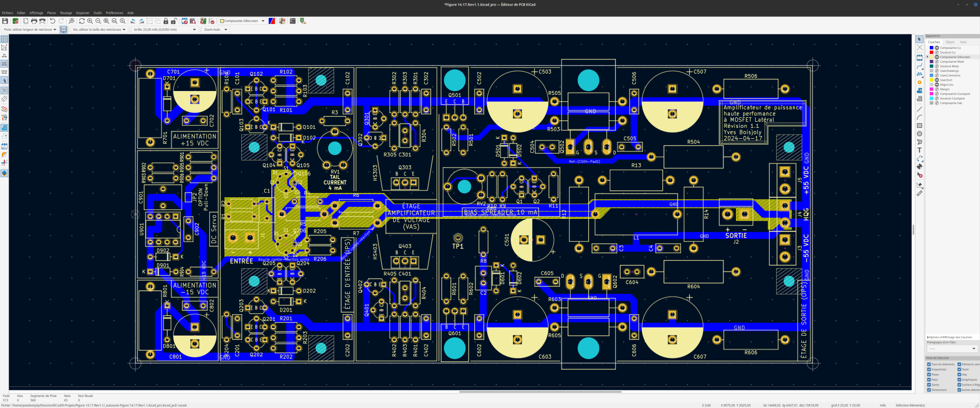Open the Préférences menu

114,13
